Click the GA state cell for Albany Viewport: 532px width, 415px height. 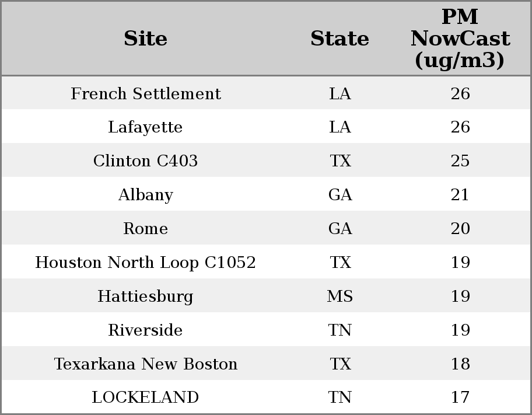[x=340, y=195]
